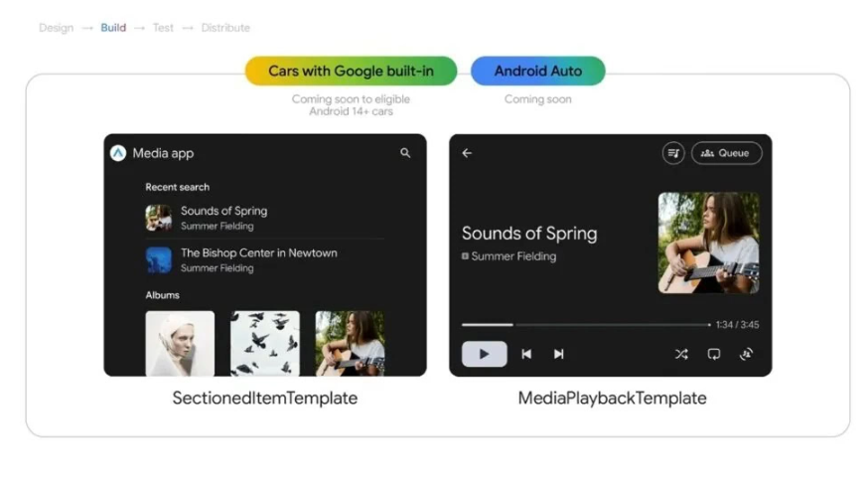Click the last playback control icon
The image size is (868, 484).
point(746,354)
